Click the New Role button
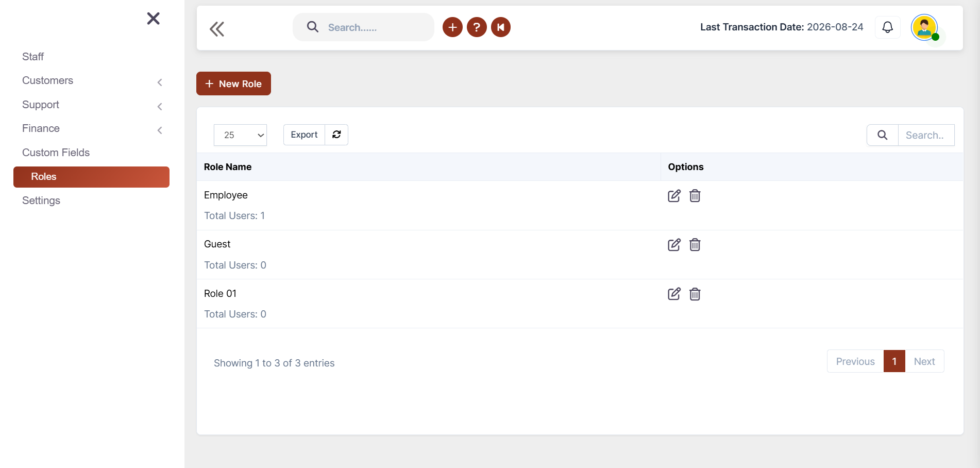980x468 pixels. pyautogui.click(x=233, y=83)
